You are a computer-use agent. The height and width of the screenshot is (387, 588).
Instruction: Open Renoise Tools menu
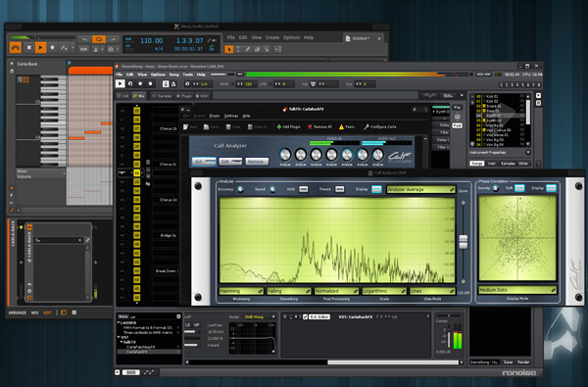click(x=188, y=74)
